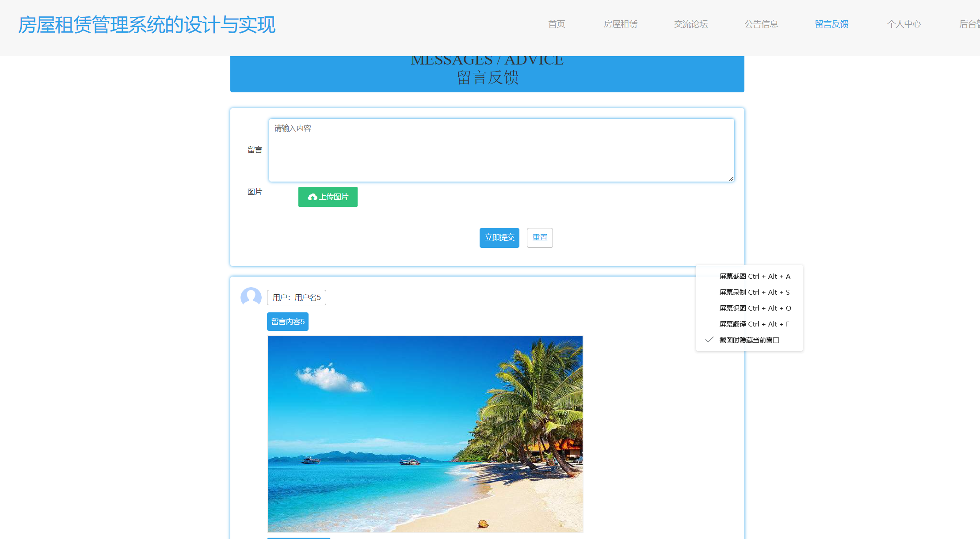Toggle 截图时隐藏当前窗口 checkmark option
The width and height of the screenshot is (980, 539).
pyautogui.click(x=749, y=340)
